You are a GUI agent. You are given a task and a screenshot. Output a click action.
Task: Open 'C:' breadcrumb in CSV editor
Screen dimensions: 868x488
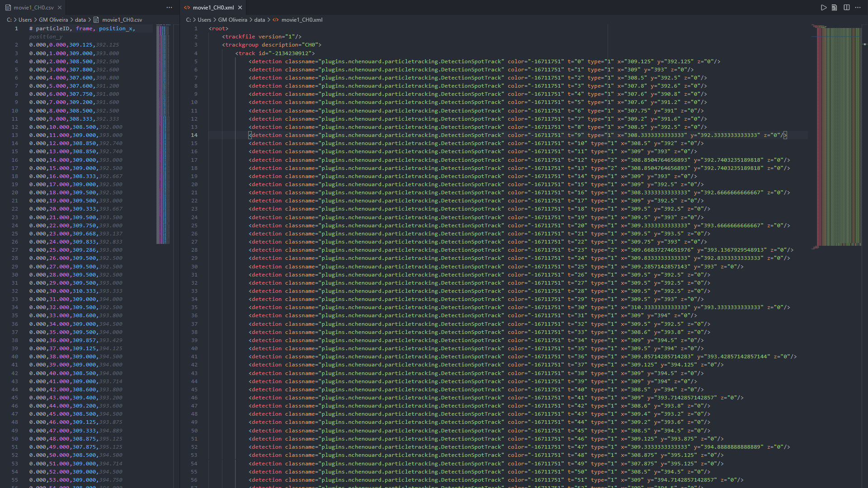point(9,20)
